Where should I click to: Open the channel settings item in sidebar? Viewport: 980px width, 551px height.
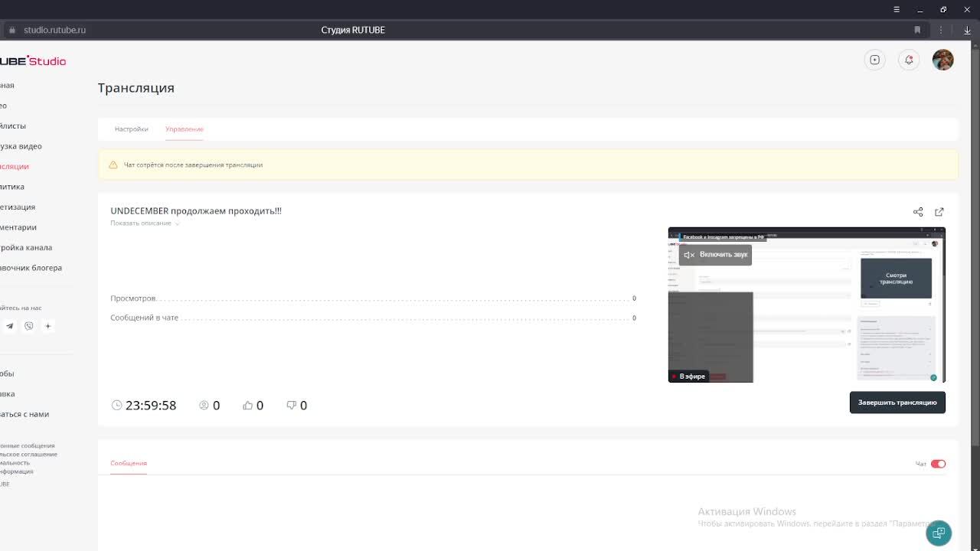(x=26, y=247)
